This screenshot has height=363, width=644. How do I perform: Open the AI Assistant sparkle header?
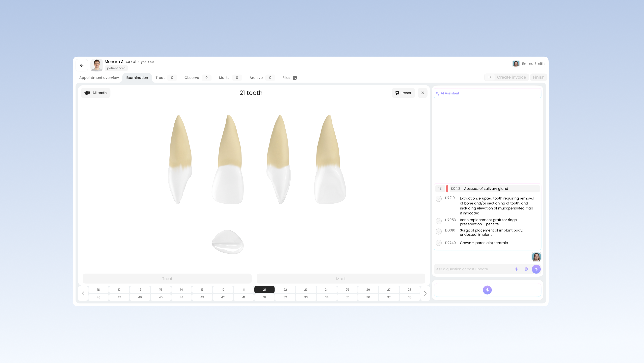pos(487,93)
